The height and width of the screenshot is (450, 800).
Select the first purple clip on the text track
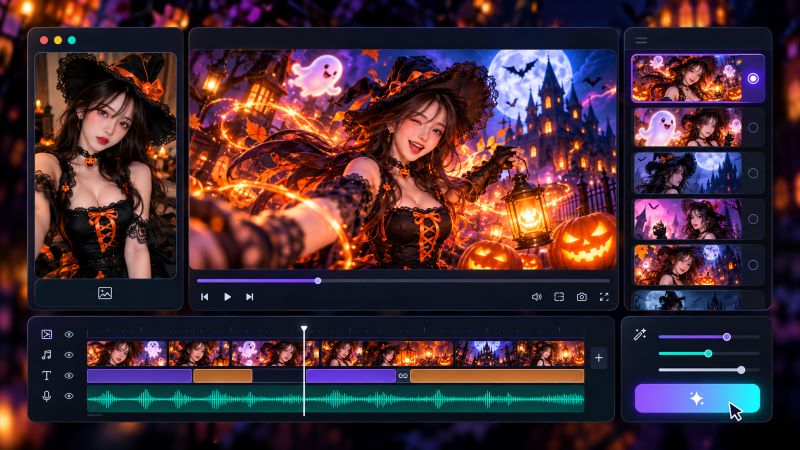(139, 376)
